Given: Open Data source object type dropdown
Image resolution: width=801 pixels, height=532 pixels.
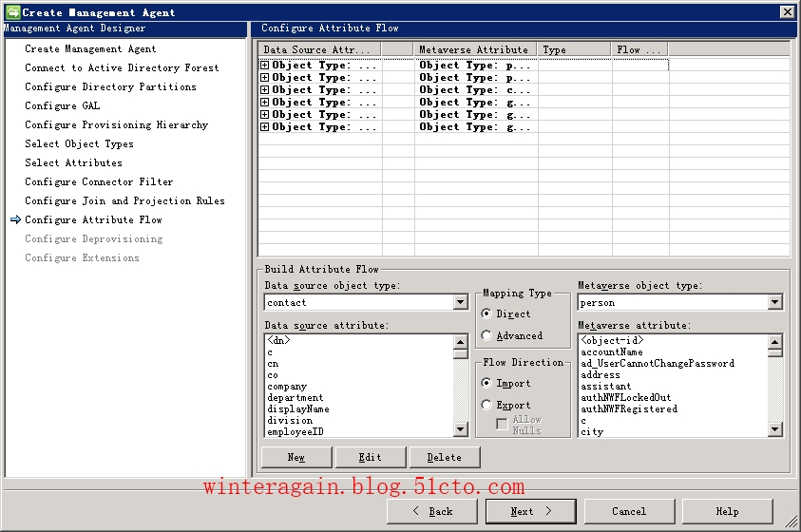Looking at the screenshot, I should [460, 302].
